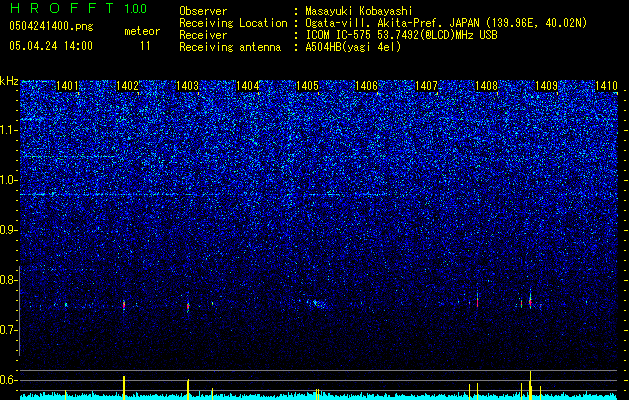Click the 1403 time marker
This screenshot has height=400, width=629.
[x=187, y=86]
